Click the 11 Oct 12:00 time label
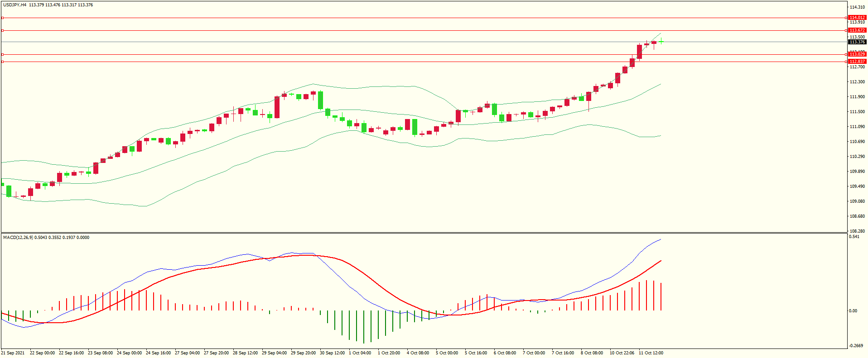The height and width of the screenshot is (358, 868). 651,353
